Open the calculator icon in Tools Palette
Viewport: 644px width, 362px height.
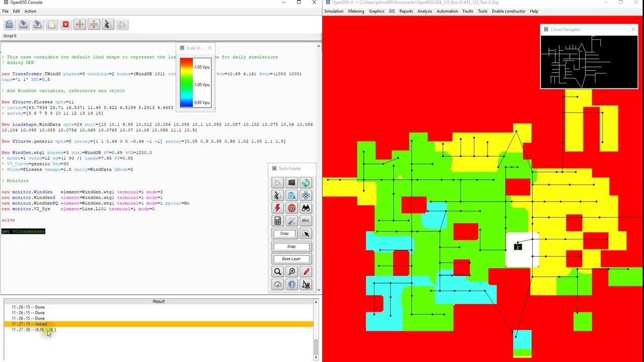pyautogui.click(x=277, y=221)
